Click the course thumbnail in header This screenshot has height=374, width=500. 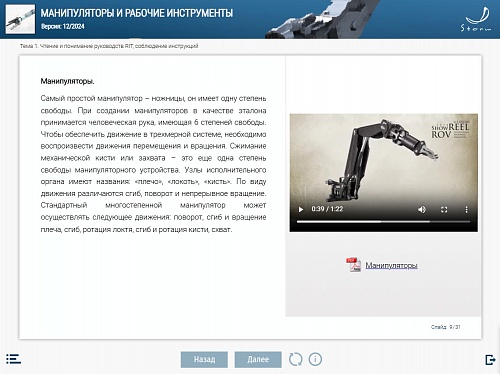[20, 19]
